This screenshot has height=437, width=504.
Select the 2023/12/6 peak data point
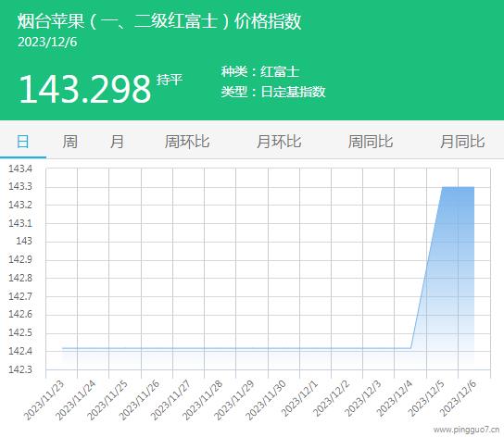coord(473,187)
